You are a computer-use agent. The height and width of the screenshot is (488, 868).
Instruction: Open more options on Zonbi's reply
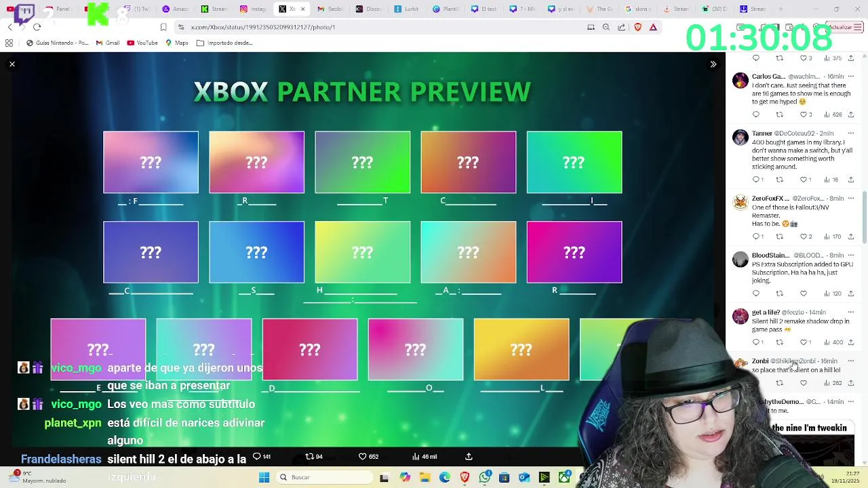coord(851,361)
